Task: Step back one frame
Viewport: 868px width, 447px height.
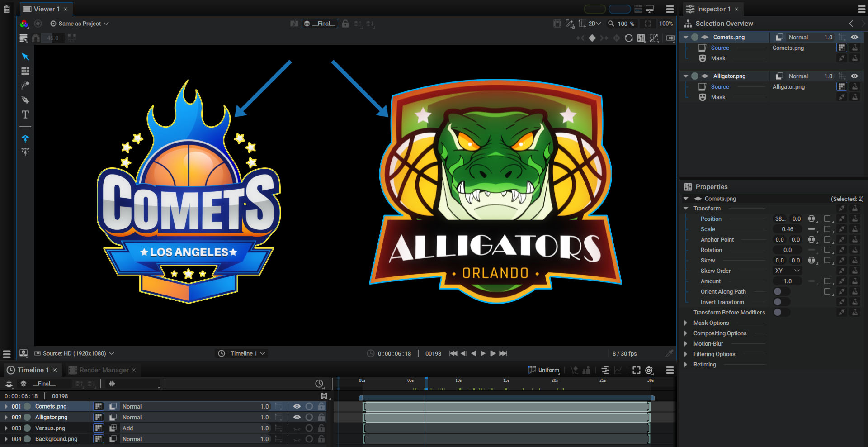Action: point(463,353)
